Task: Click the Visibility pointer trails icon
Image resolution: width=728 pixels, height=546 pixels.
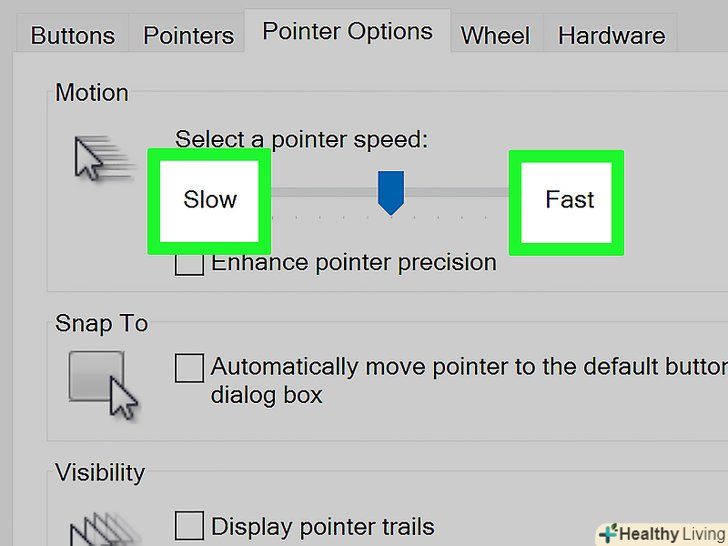Action: coord(95,525)
